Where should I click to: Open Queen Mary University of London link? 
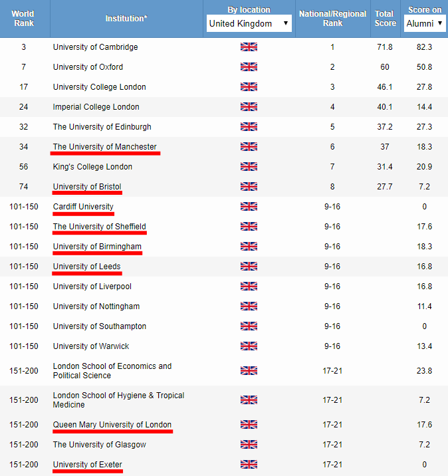112,424
